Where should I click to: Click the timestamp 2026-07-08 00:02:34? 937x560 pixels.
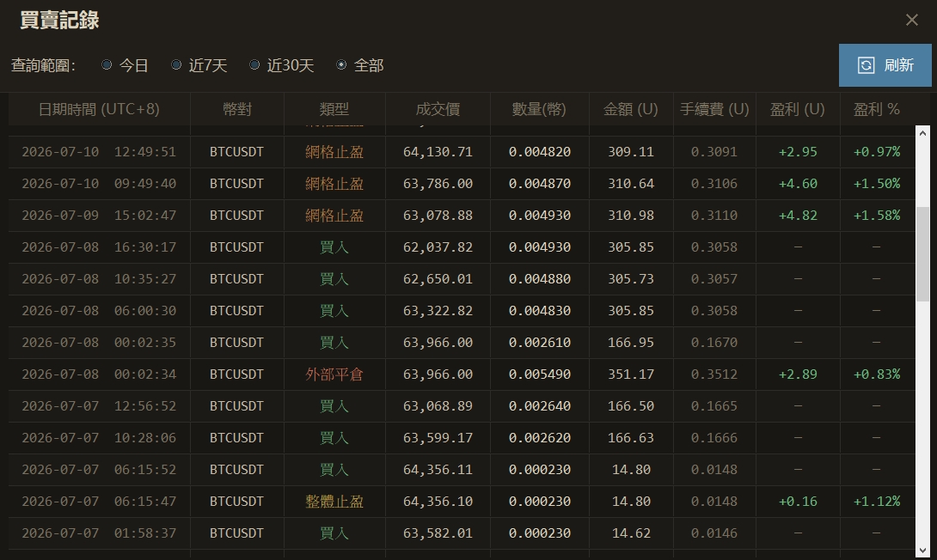point(99,374)
